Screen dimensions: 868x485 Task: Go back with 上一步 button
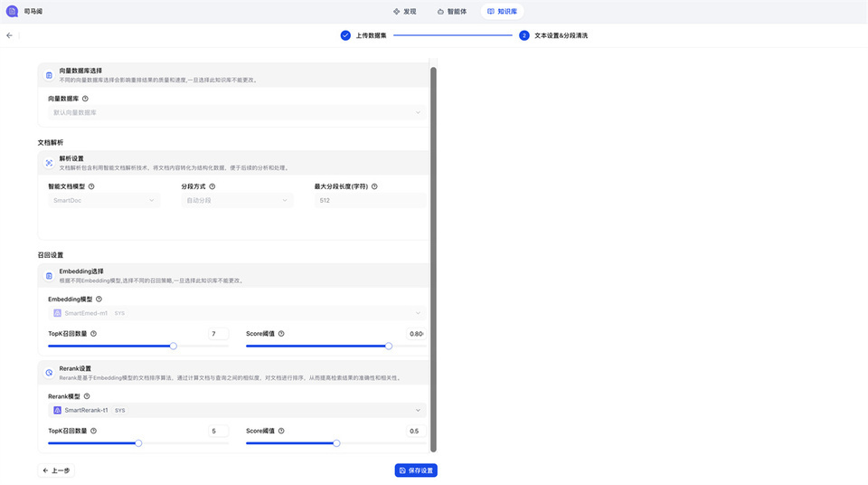55,471
